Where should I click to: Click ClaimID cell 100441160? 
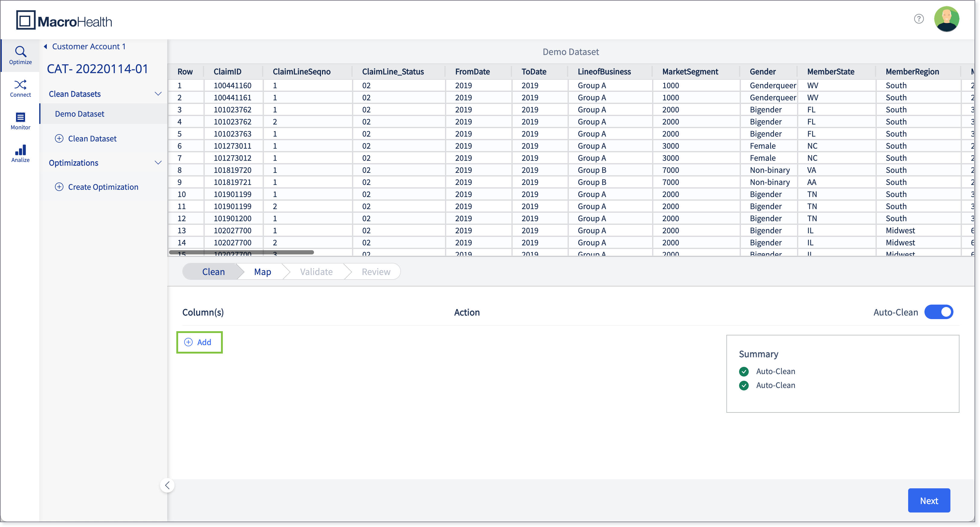(232, 85)
